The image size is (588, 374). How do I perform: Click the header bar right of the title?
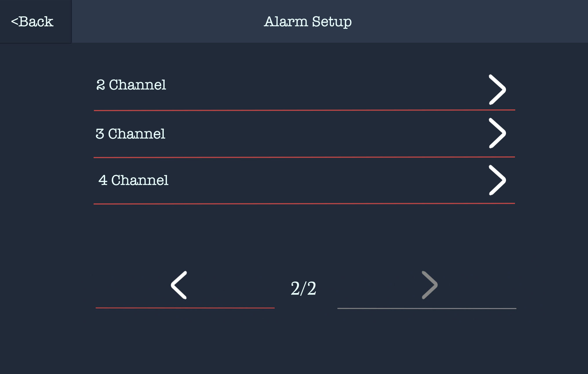coord(469,21)
